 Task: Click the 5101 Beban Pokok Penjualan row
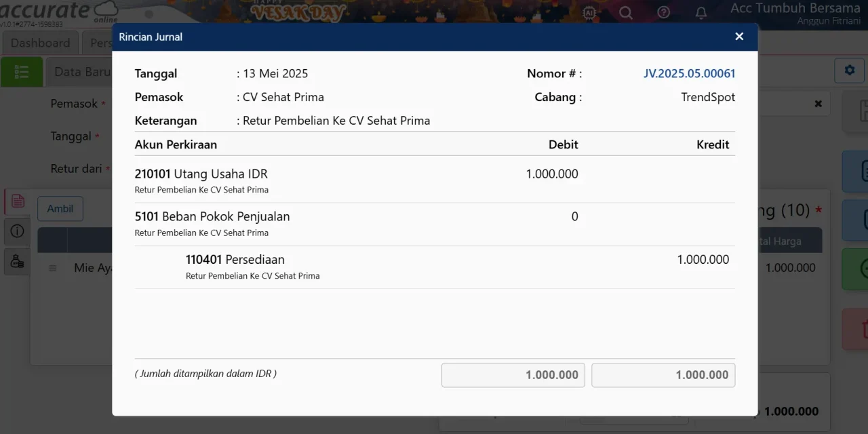click(x=435, y=223)
